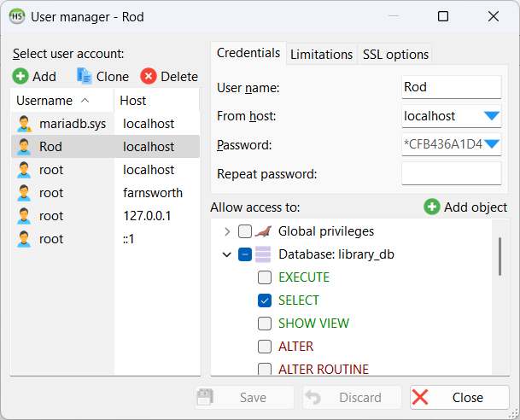
Task: Expand the Global privileges tree node
Action: tap(226, 231)
